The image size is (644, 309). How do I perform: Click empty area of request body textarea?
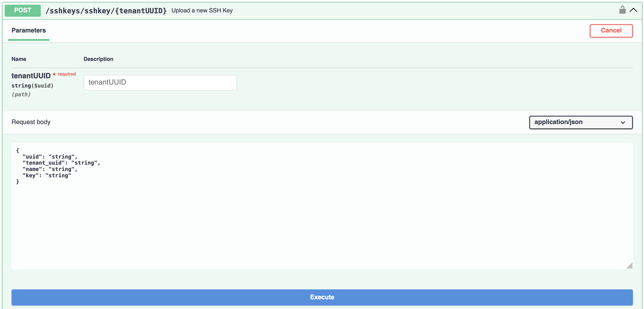322,225
